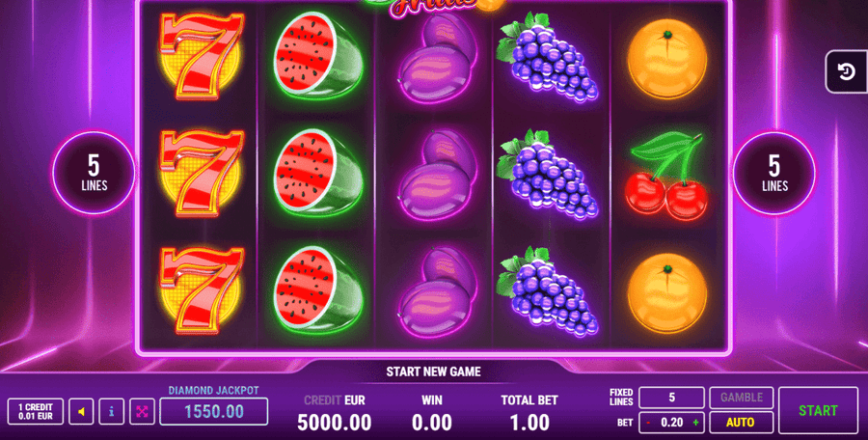
Task: Click the middle plum symbol
Action: pyautogui.click(x=437, y=175)
